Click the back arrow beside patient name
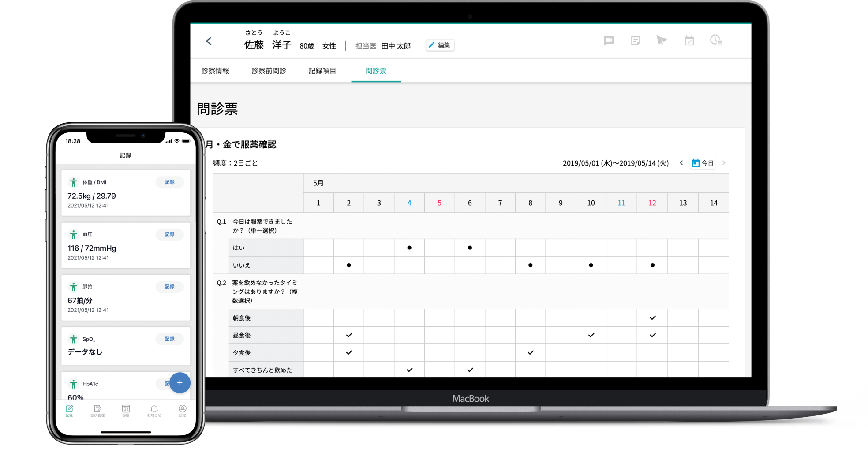The image size is (868, 449). click(x=209, y=41)
